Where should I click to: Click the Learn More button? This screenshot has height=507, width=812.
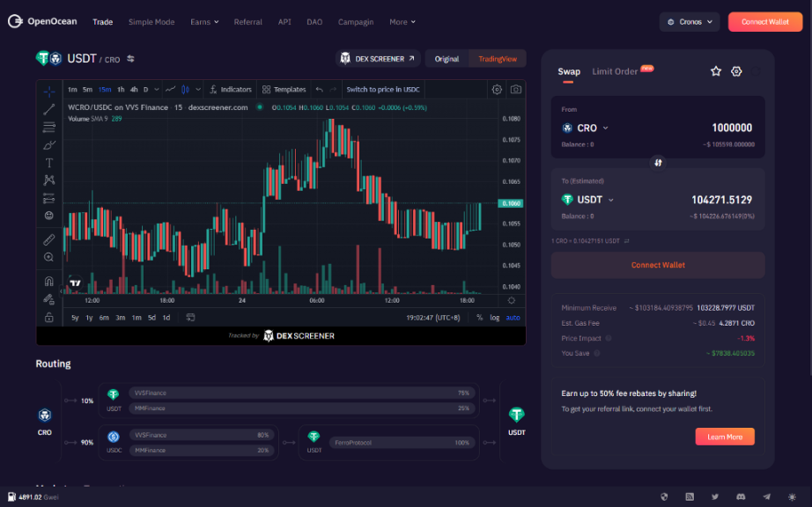pyautogui.click(x=724, y=437)
